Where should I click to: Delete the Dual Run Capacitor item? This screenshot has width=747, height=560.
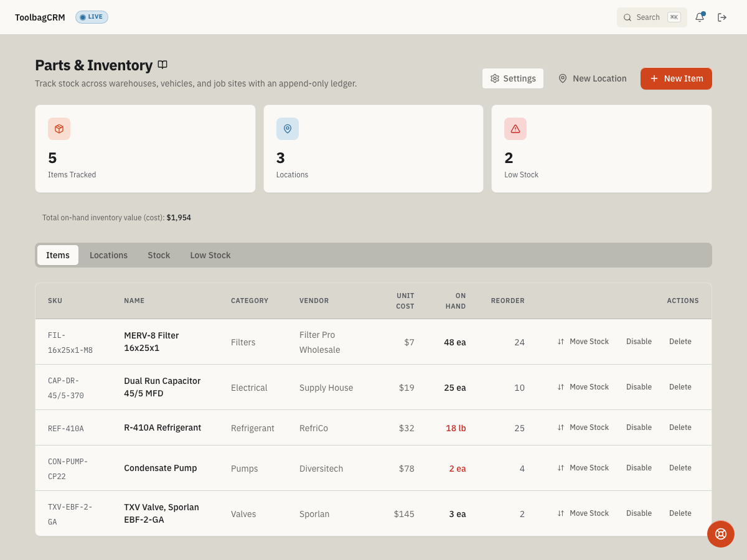(680, 387)
